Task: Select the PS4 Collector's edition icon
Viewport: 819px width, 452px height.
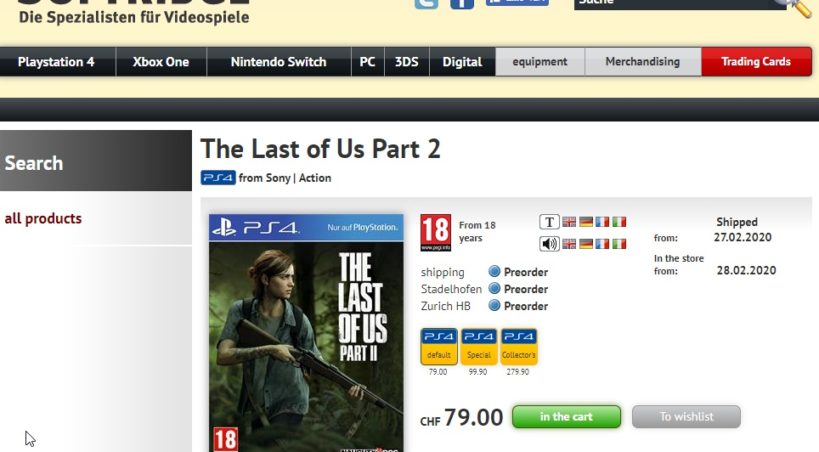Action: pos(519,346)
